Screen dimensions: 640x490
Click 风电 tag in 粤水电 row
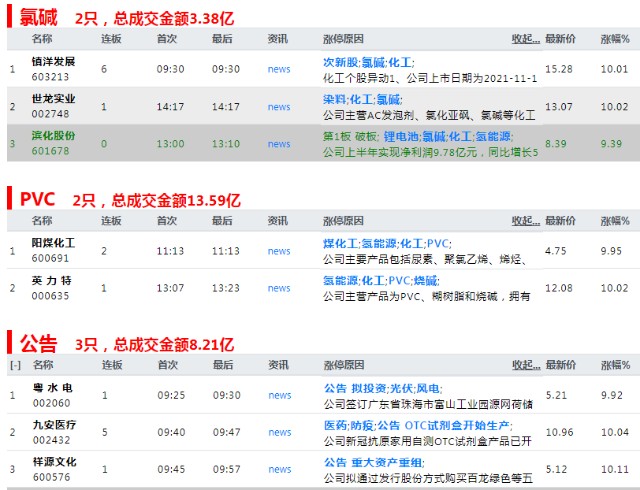(x=428, y=388)
